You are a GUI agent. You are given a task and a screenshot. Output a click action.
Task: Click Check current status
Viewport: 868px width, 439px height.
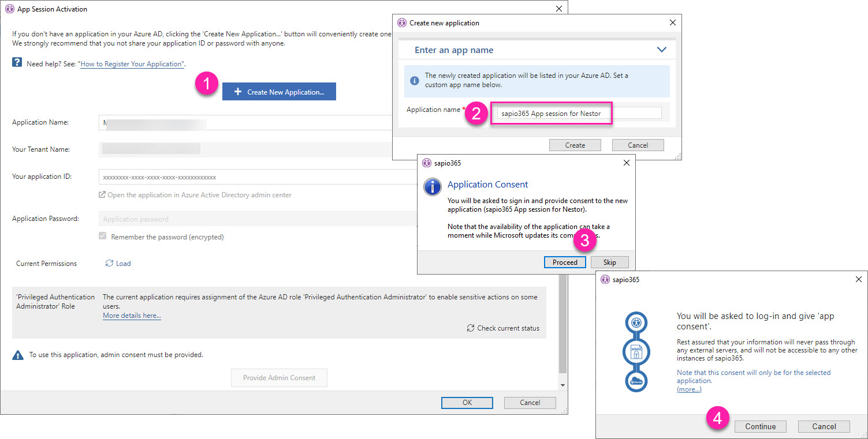pyautogui.click(x=508, y=328)
